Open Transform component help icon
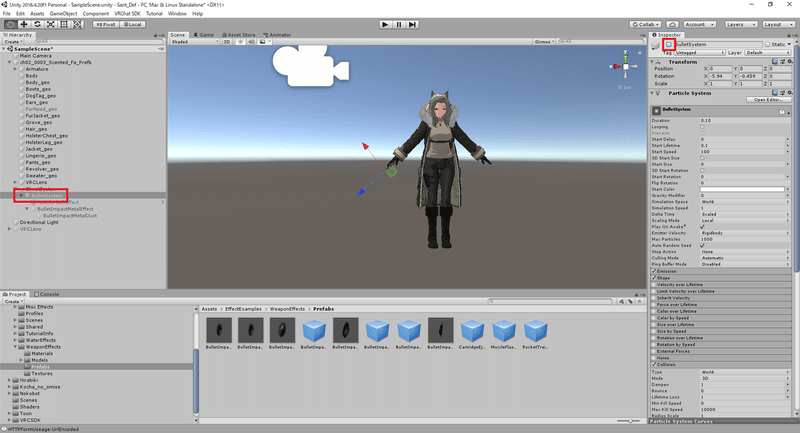 coord(774,61)
